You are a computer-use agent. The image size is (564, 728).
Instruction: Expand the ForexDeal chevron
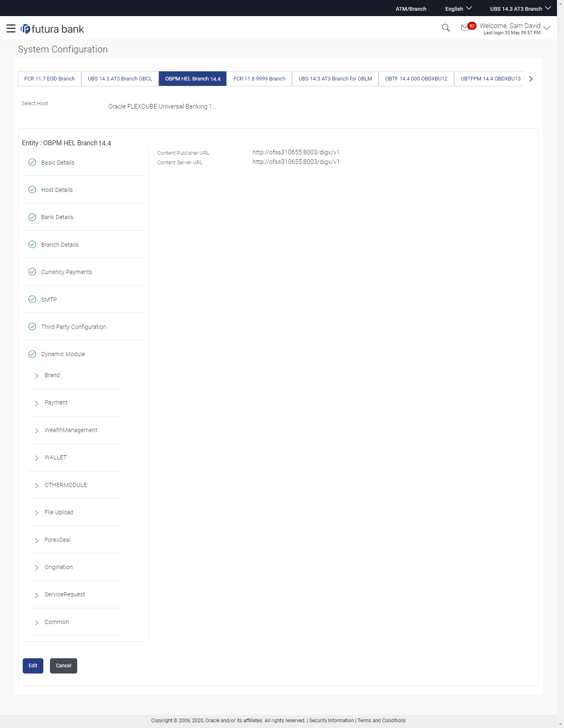[36, 540]
